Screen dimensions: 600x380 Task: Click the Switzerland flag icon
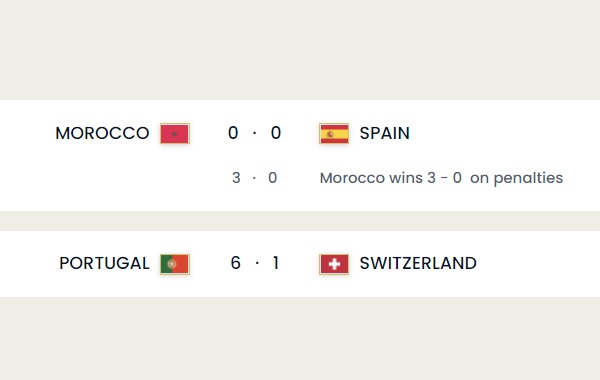pos(334,264)
